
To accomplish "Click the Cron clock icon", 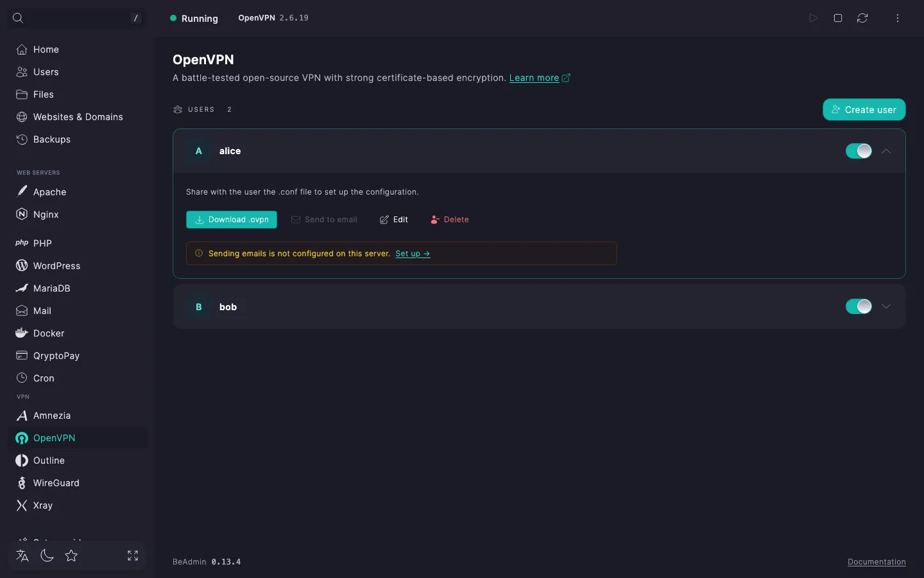I will (22, 378).
